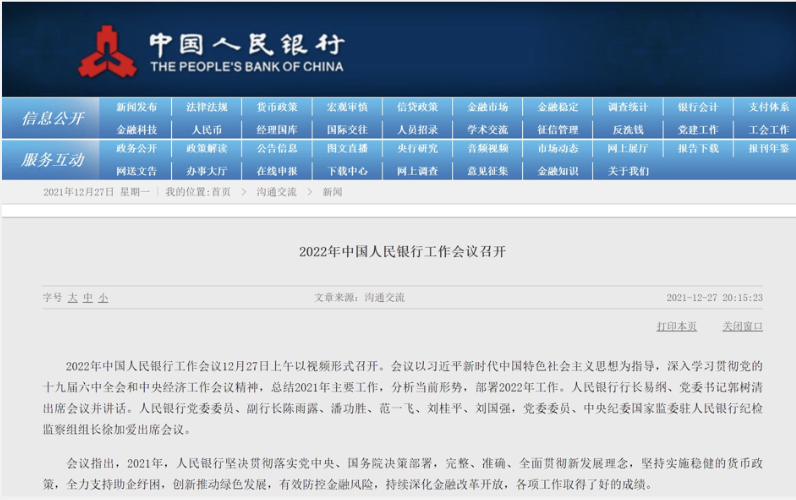Open the 宏观审慎 section
This screenshot has width=796, height=500.
(347, 107)
